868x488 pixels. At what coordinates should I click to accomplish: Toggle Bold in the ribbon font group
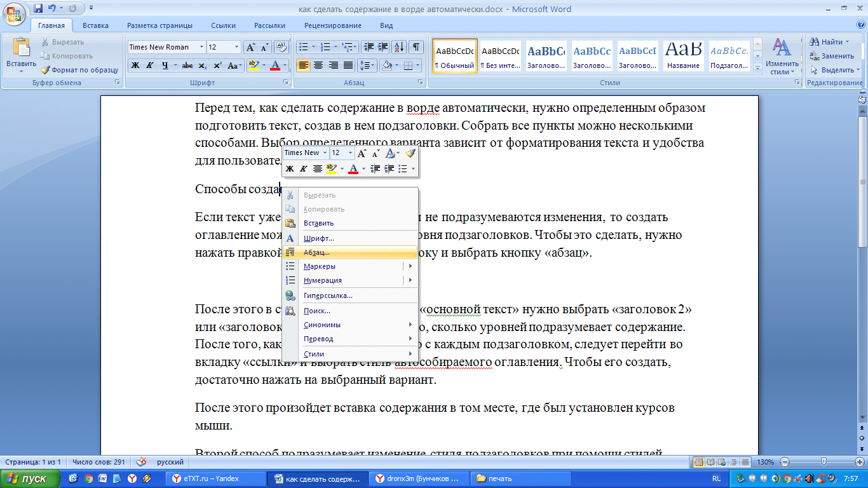(135, 65)
